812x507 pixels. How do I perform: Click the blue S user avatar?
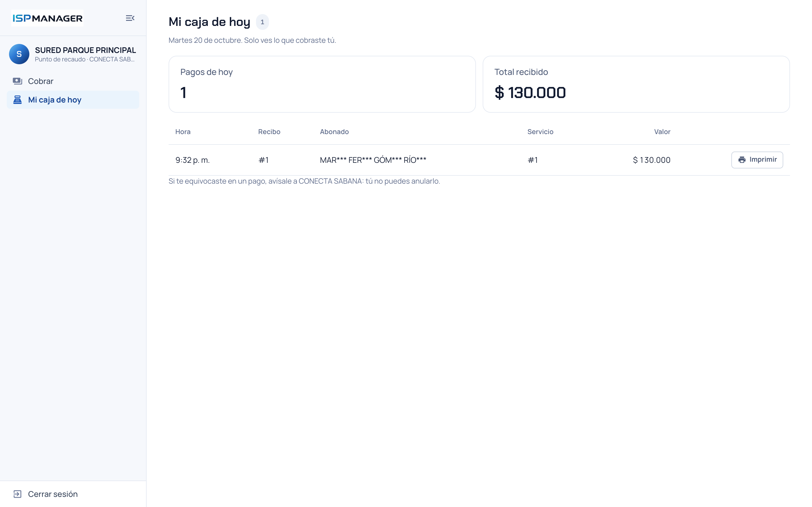(x=19, y=54)
